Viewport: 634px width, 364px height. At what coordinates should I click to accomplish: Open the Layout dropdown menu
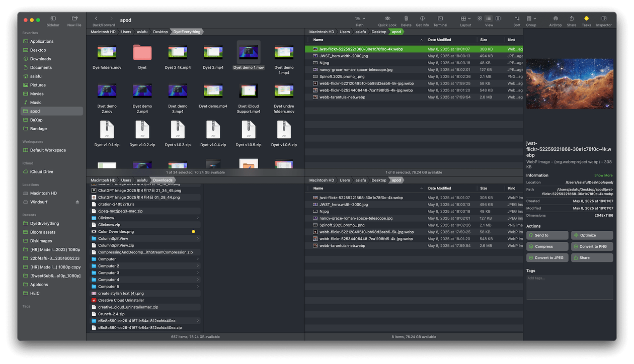tap(465, 19)
